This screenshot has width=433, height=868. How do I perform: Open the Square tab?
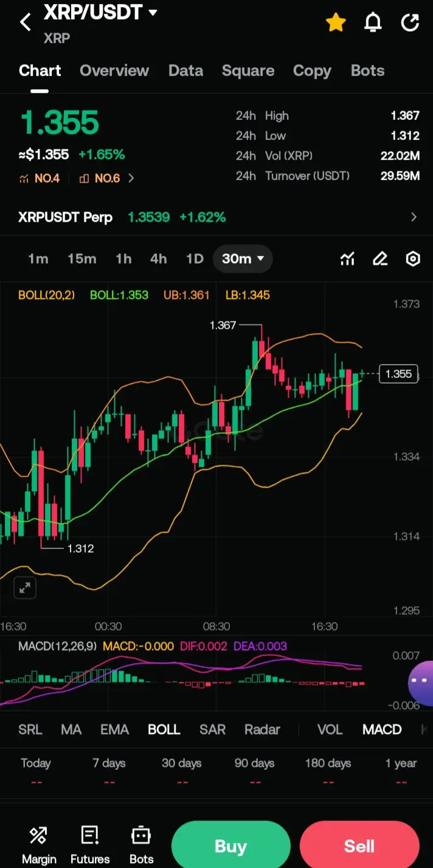248,71
